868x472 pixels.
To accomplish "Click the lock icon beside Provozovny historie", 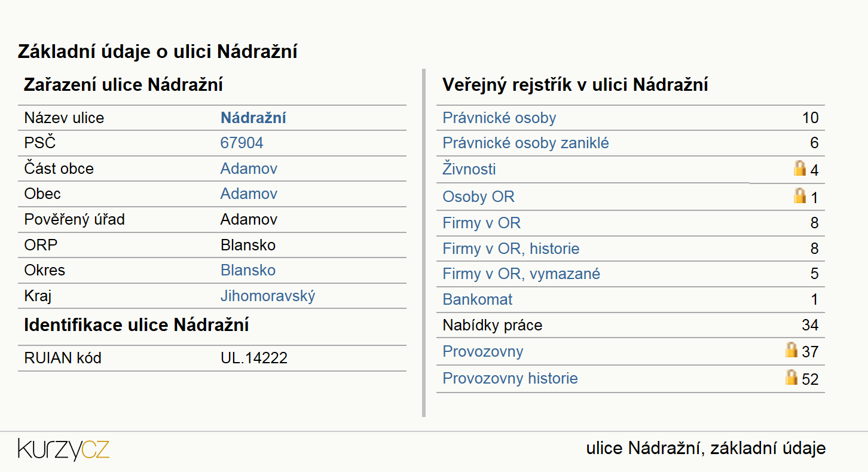I will click(791, 376).
